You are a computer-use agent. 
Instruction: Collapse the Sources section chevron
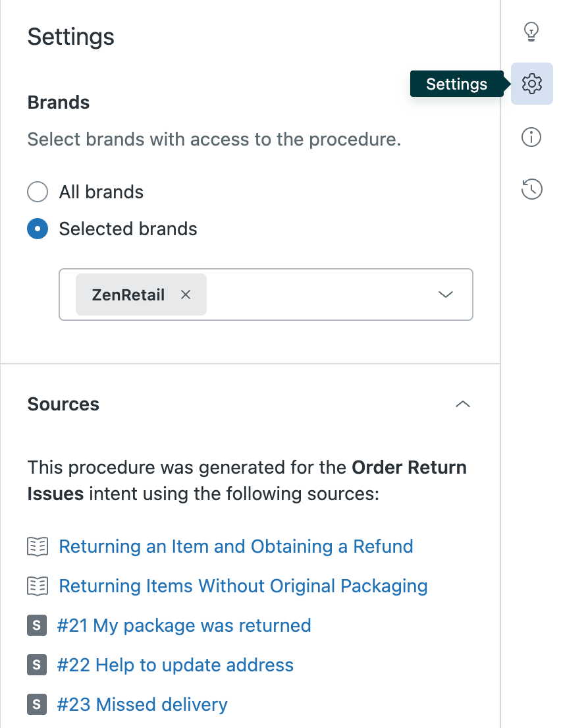[463, 404]
